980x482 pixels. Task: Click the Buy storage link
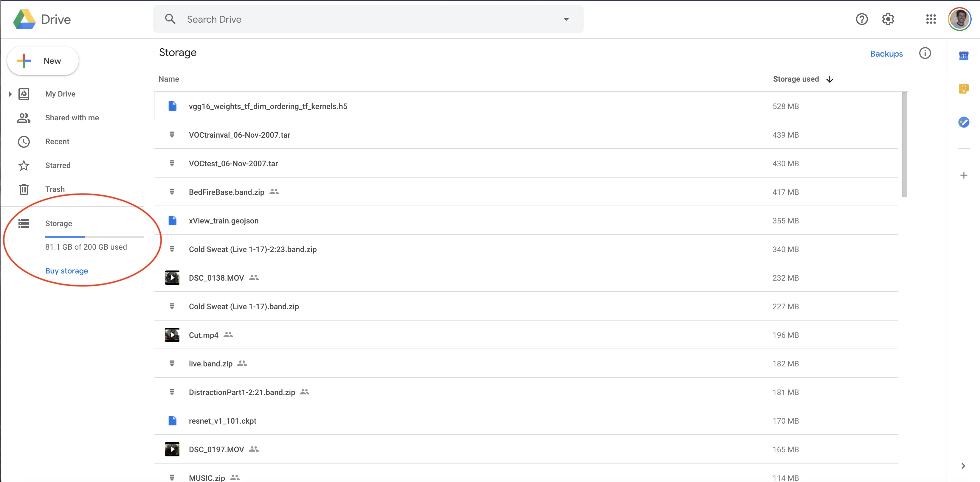click(x=66, y=271)
